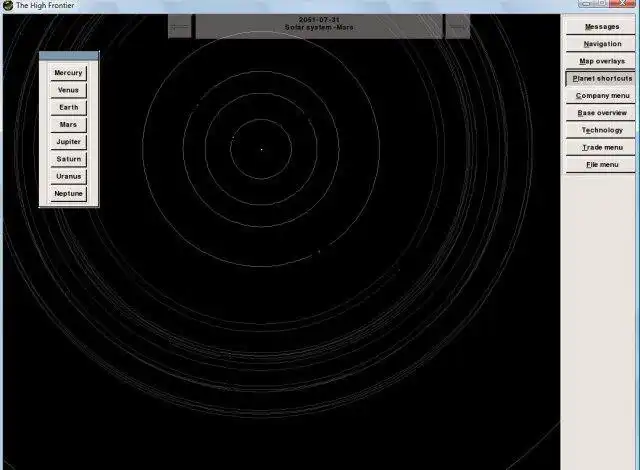Open the Navigation menu
Screen dimensions: 640x470
tap(601, 44)
